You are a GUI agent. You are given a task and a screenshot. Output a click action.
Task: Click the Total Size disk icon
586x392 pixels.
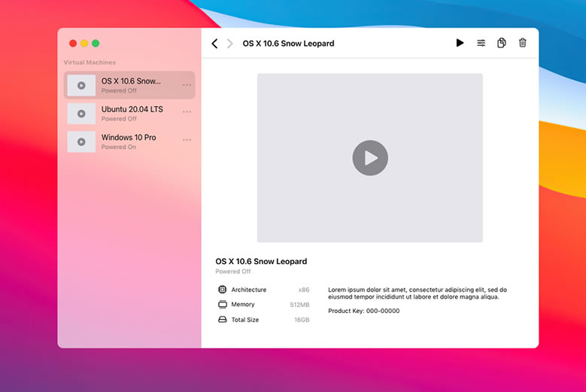(223, 320)
